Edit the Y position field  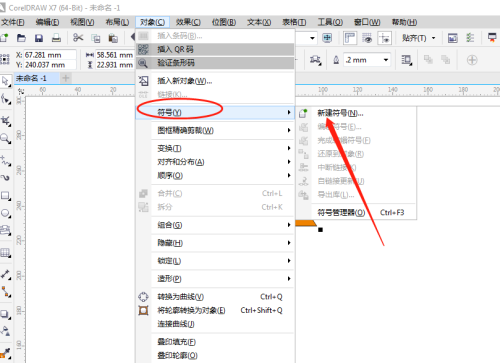point(50,65)
